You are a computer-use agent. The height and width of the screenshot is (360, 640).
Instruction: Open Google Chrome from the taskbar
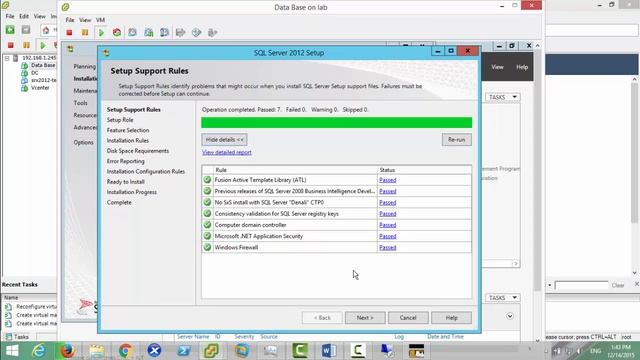point(125,351)
